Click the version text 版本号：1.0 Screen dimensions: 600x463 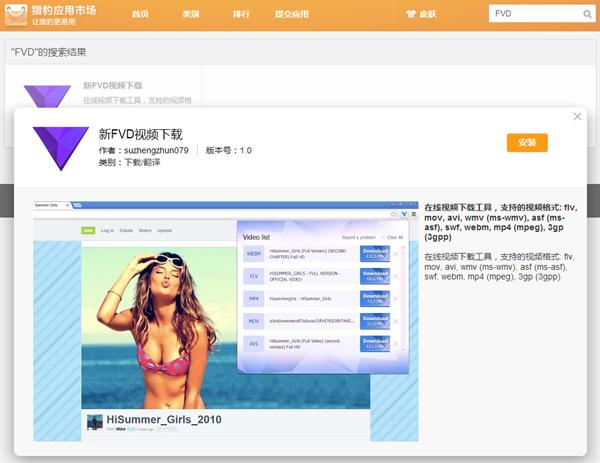(229, 150)
